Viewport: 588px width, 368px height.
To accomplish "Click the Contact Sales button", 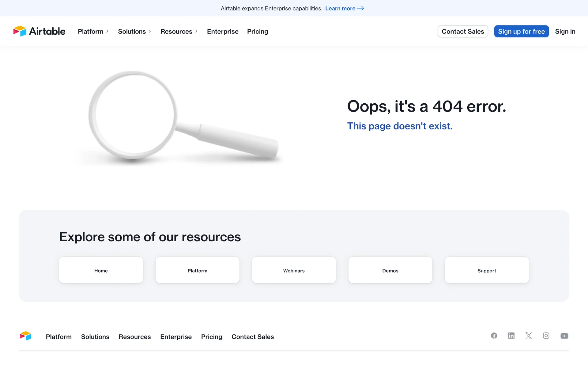I will click(463, 32).
